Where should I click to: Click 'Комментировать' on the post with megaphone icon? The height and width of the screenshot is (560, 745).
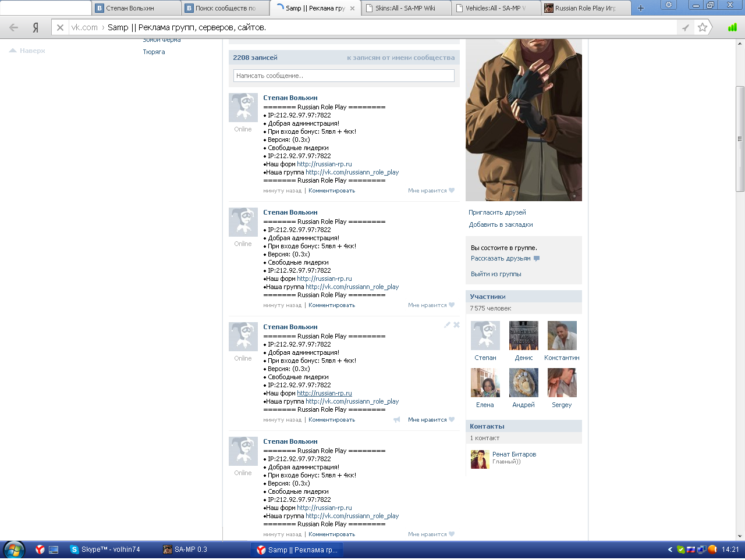click(x=332, y=419)
